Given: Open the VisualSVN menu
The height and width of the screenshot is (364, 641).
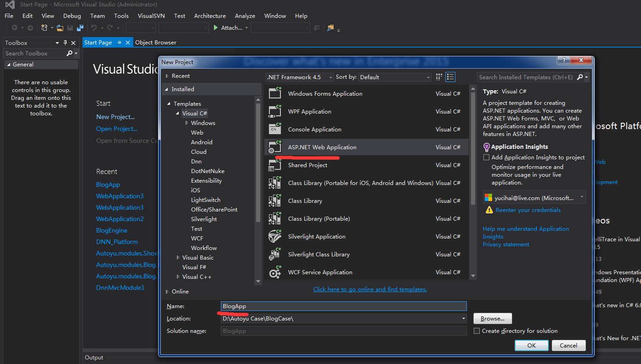Looking at the screenshot, I should pyautogui.click(x=152, y=16).
